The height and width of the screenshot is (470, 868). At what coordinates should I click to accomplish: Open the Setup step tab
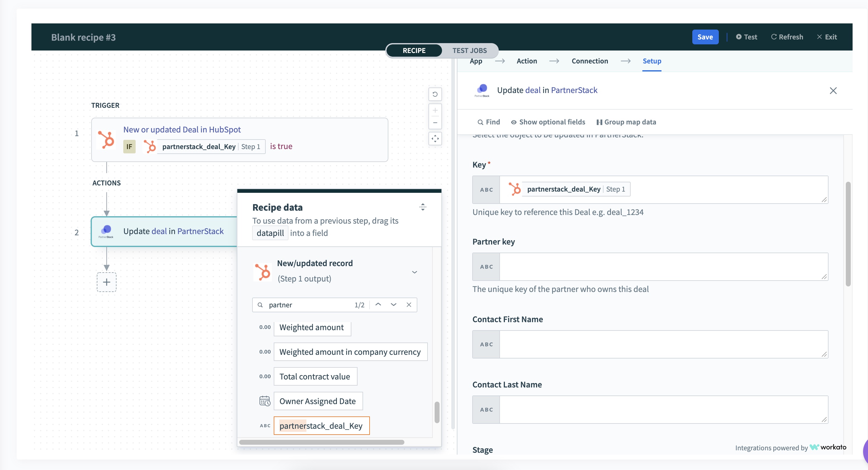652,61
